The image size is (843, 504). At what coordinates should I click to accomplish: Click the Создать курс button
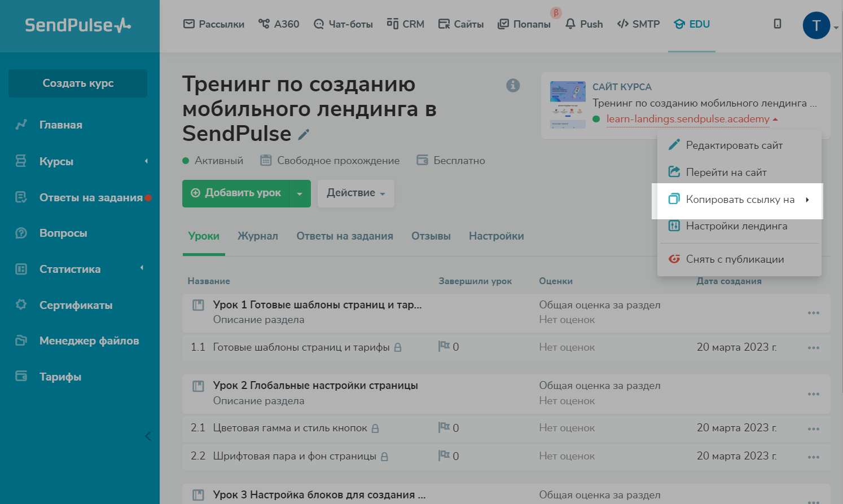pos(78,83)
